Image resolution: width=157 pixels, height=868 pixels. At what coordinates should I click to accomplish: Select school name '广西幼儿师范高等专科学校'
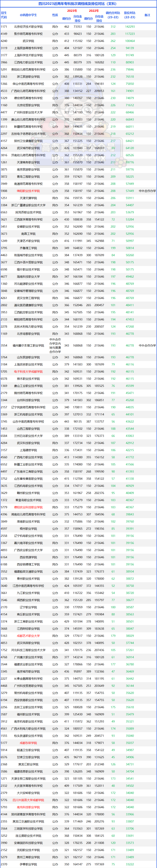click(x=28, y=91)
